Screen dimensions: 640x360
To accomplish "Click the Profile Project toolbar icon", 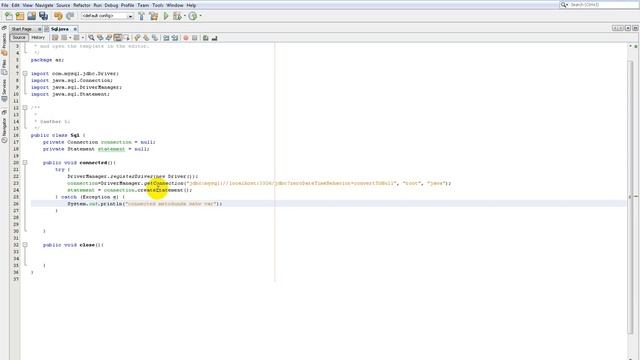I will [x=193, y=16].
